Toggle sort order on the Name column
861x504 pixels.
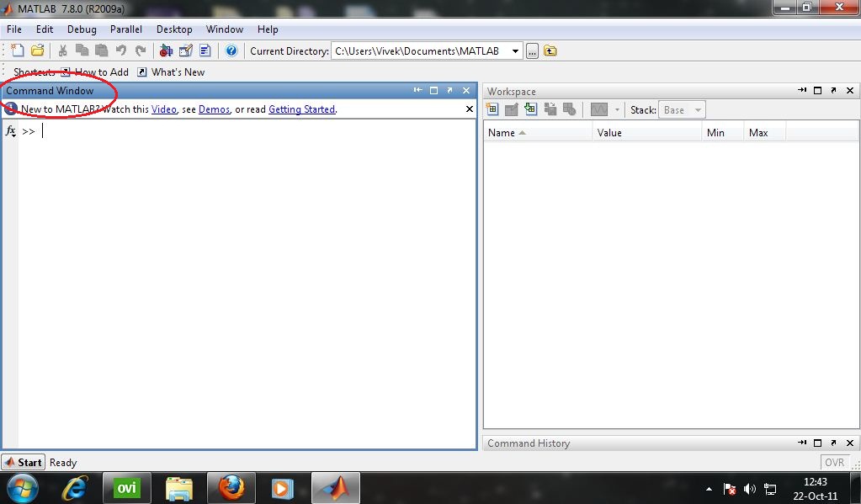(502, 132)
